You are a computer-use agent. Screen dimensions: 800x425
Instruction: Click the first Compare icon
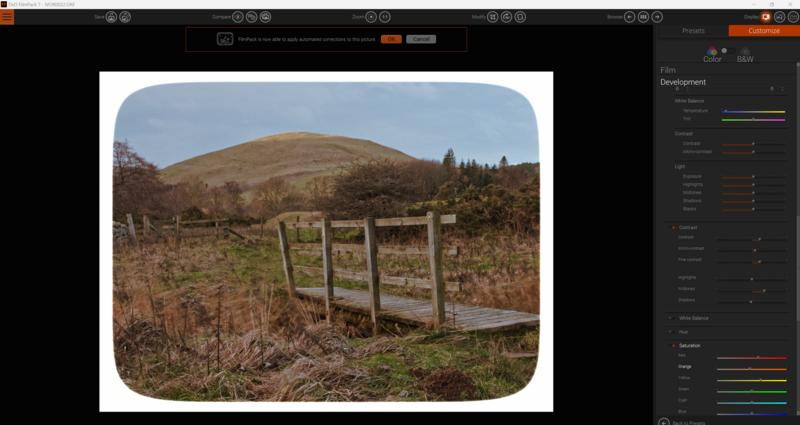(238, 17)
